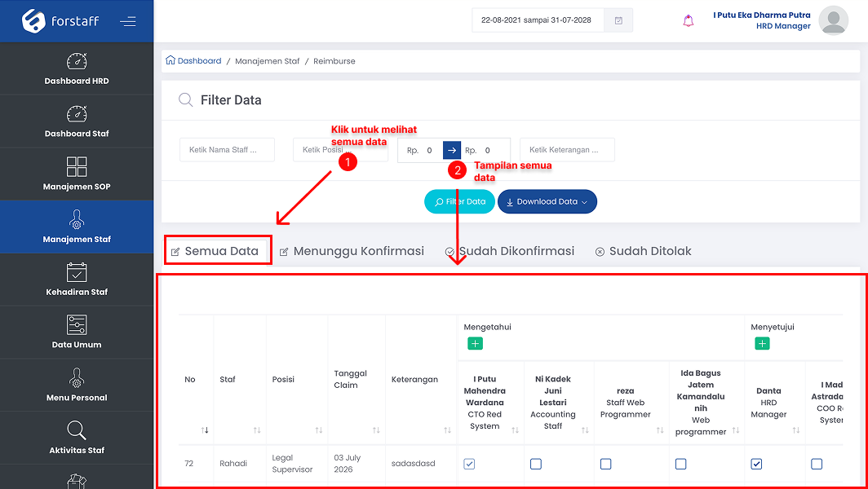Toggle I Putu Mahendra Wardana checkbox for Rahadi
Image resolution: width=868 pixels, height=489 pixels.
pyautogui.click(x=469, y=464)
